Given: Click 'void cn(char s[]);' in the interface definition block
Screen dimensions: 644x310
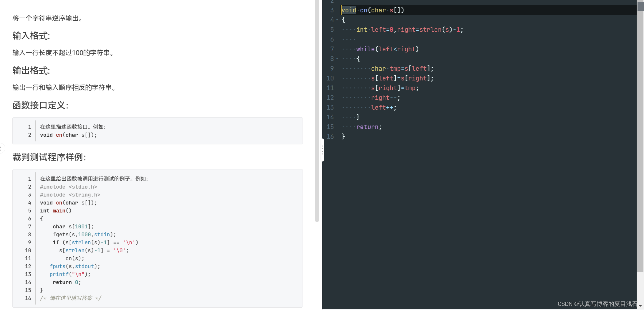Looking at the screenshot, I should pyautogui.click(x=69, y=135).
